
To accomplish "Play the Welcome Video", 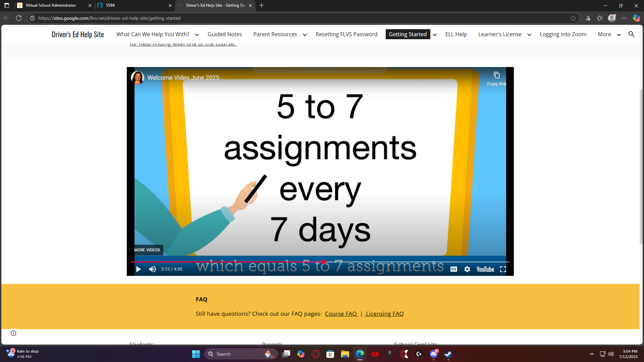I will coord(138,269).
